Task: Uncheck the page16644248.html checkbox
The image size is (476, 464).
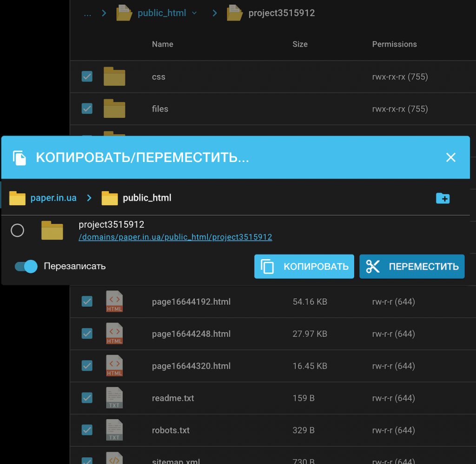Action: 87,333
